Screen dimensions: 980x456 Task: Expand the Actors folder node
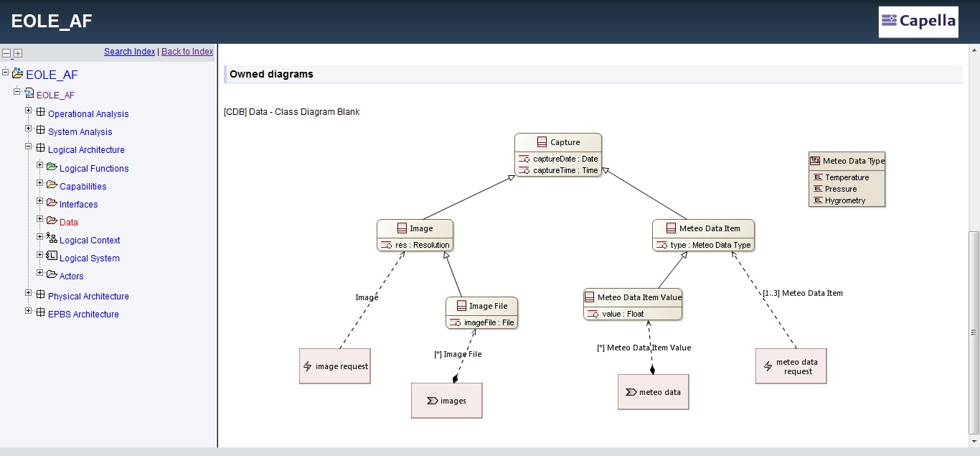40,273
